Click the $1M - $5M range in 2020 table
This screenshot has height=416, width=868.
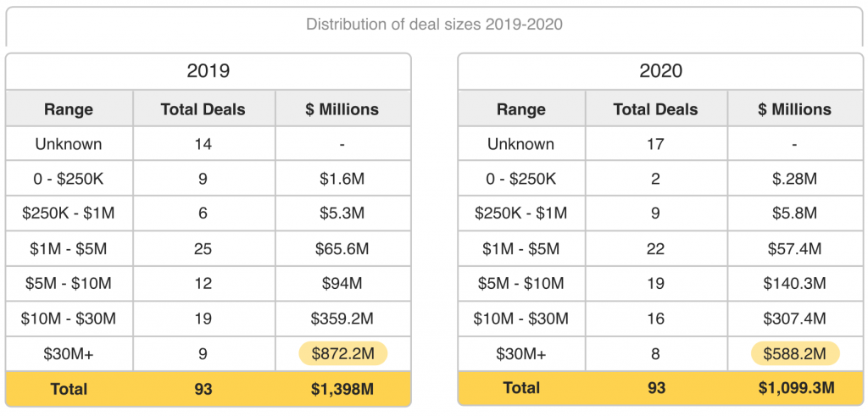[x=520, y=249]
